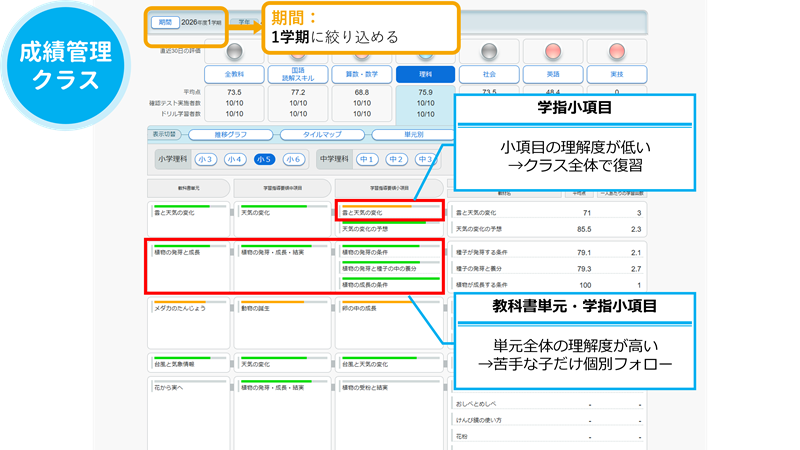This screenshot has height=450, width=800.
Task: Switch to the 算数・数学 subject tab
Action: click(x=362, y=74)
